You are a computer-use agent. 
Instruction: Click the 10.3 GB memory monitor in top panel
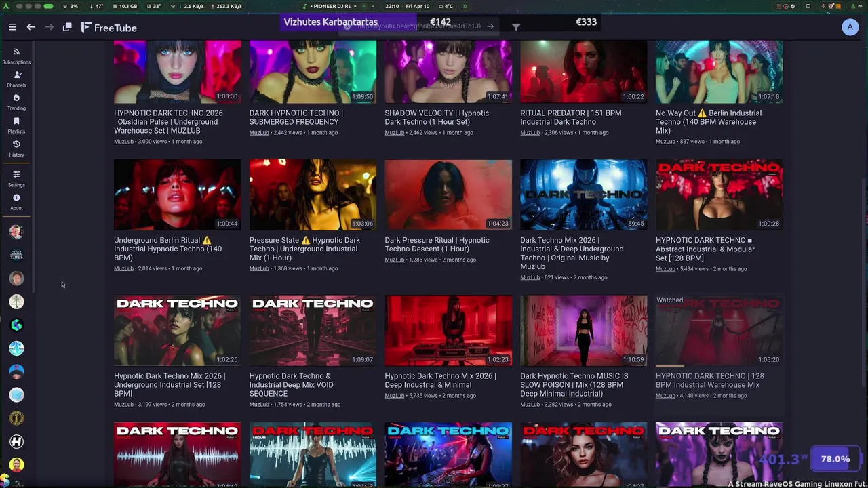(124, 6)
